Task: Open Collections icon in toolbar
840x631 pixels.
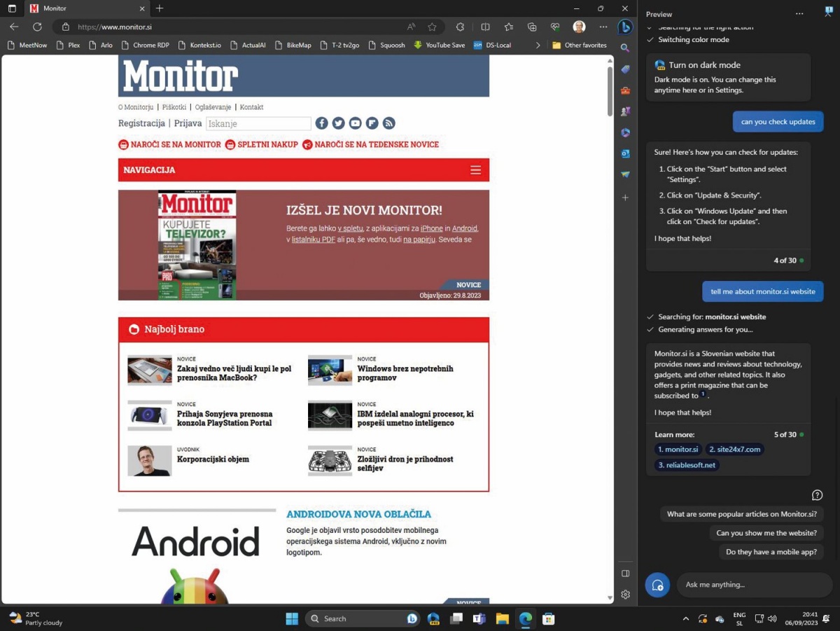Action: coord(532,27)
